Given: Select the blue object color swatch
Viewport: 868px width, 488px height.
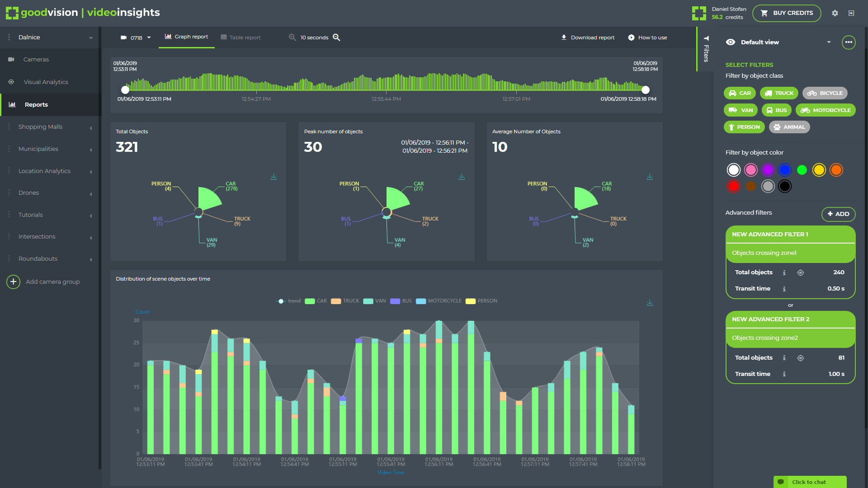Looking at the screenshot, I should (x=784, y=170).
